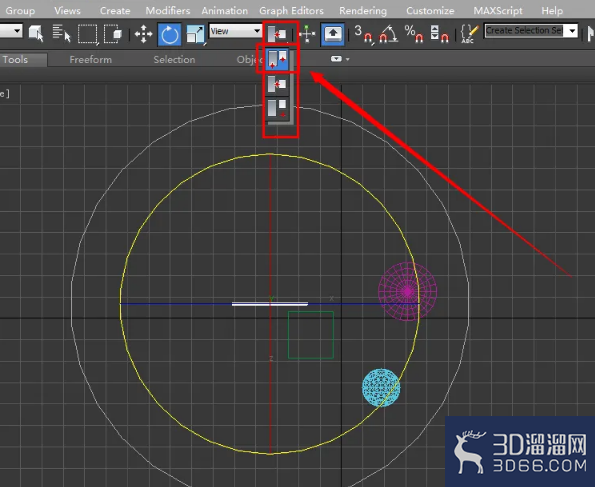Choose the Rectangular Selection Region tool

[x=88, y=34]
